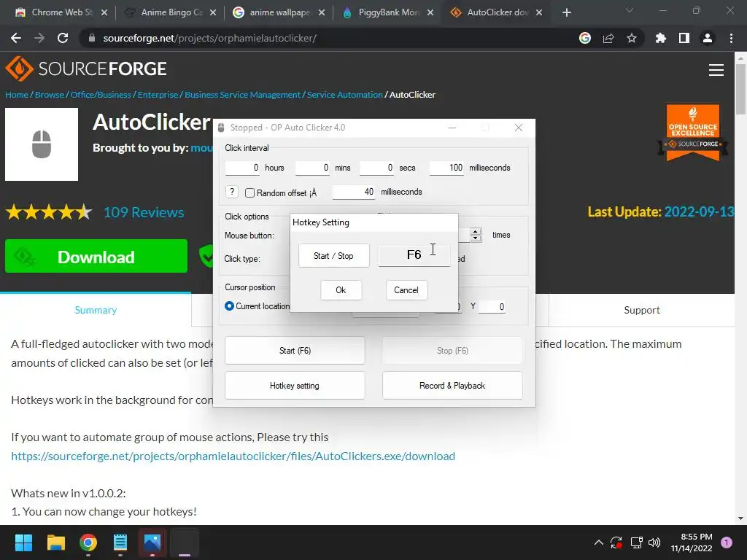The image size is (747, 560).
Task: Click the padlock site info icon
Action: 92,38
